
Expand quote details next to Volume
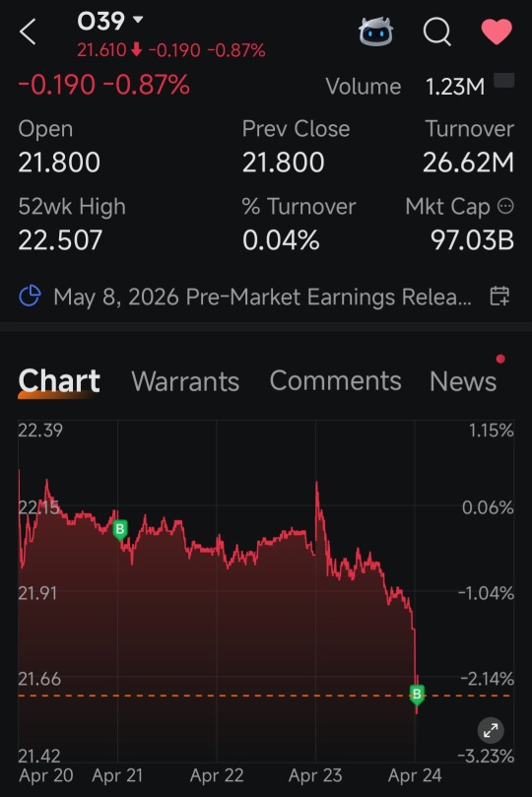click(x=504, y=81)
